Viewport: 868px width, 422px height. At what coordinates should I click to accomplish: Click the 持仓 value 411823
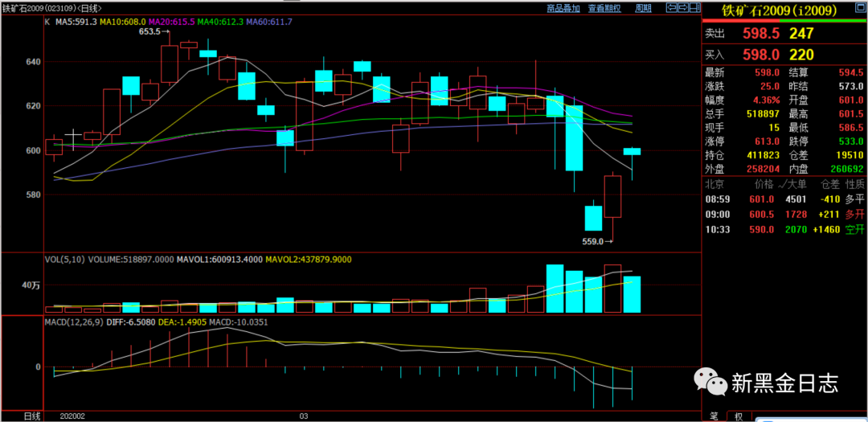click(x=763, y=155)
